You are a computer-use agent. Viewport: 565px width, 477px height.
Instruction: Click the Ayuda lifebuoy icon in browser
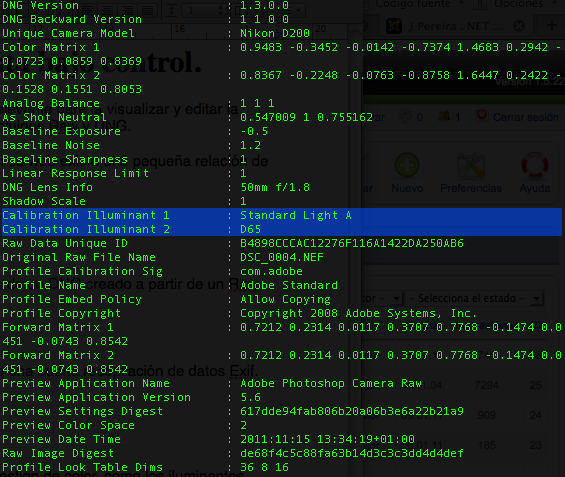tap(535, 165)
